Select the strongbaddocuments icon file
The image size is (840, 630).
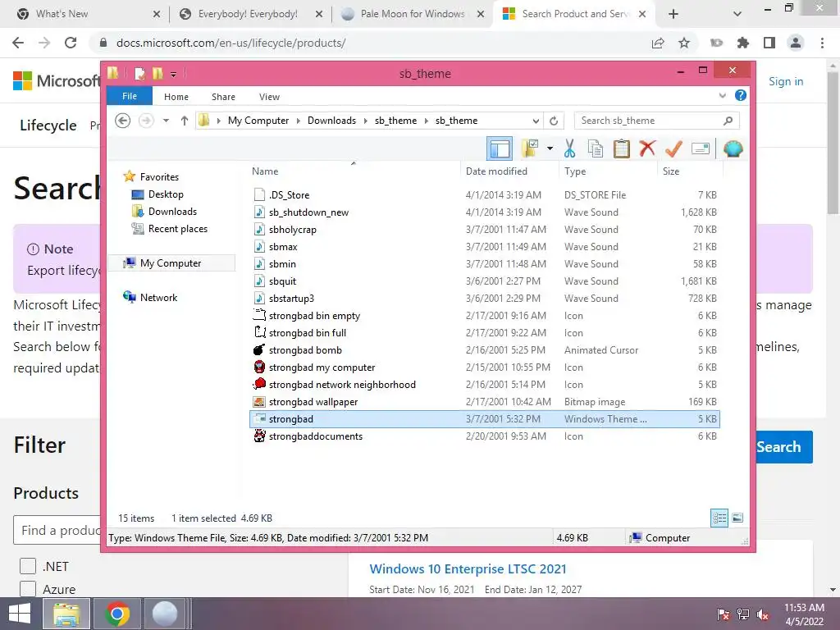[485, 436]
